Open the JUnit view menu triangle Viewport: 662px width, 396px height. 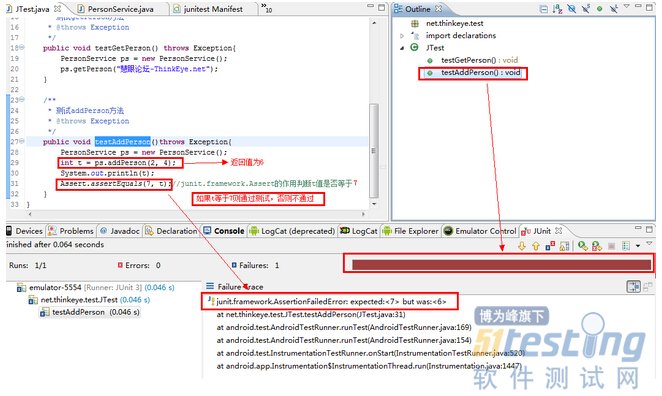(x=649, y=244)
